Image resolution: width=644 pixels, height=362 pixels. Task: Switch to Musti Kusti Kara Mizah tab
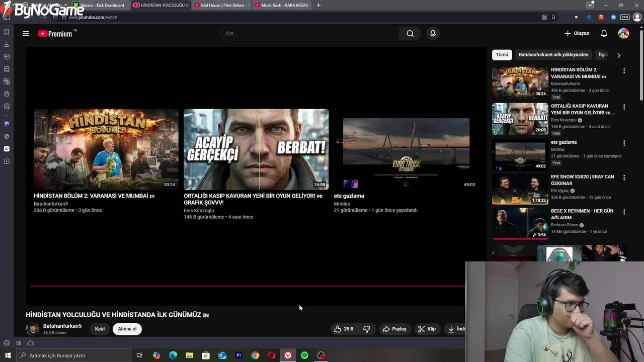(282, 5)
